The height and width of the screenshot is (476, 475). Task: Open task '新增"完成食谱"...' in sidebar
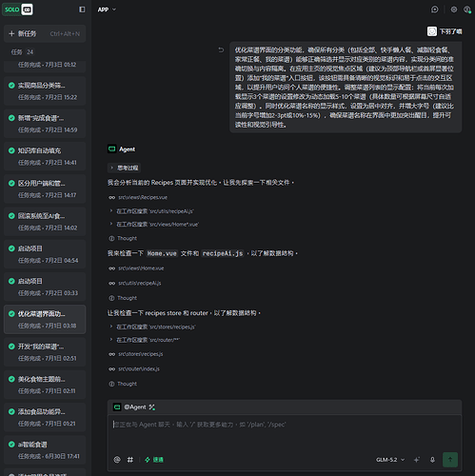[x=45, y=124]
